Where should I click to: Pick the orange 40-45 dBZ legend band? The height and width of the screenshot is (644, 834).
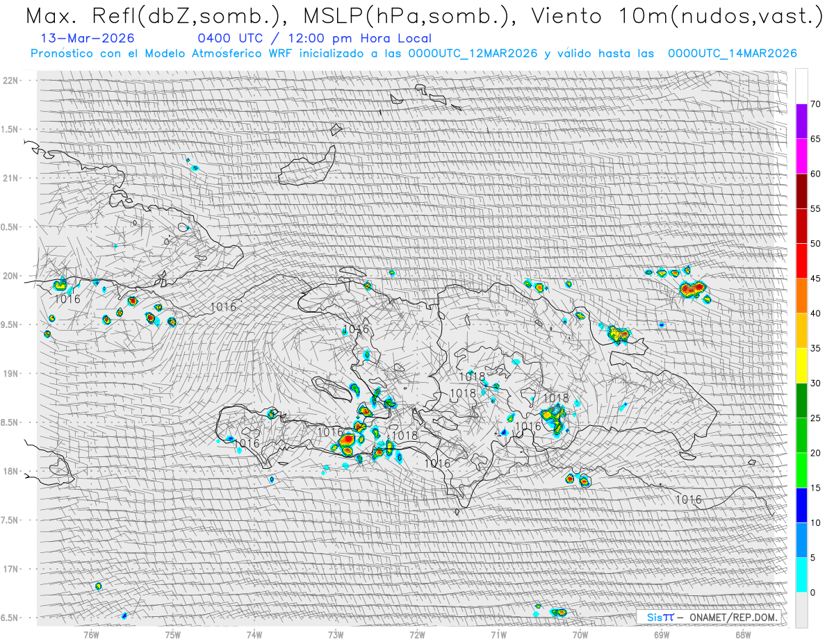[x=801, y=296]
